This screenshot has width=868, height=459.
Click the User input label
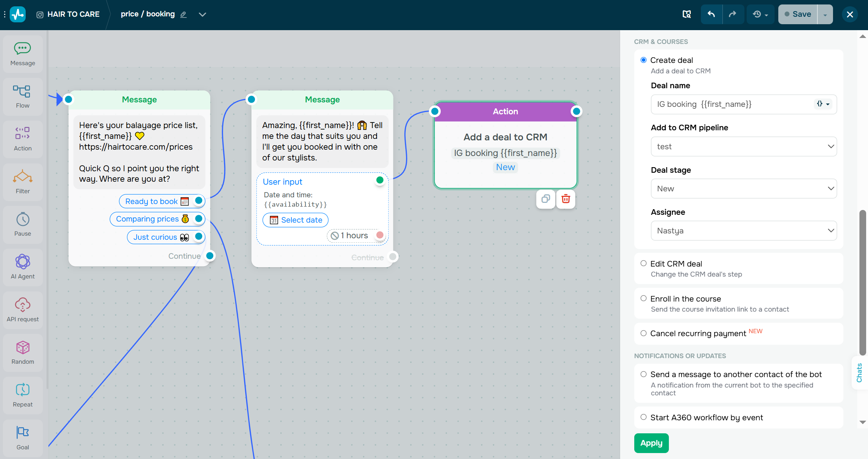coord(283,182)
